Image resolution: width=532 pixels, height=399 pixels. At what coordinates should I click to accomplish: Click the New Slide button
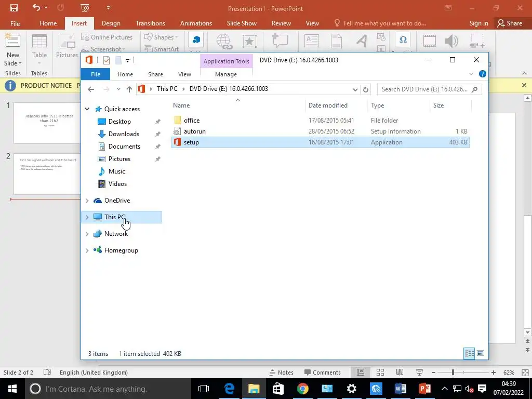coord(12,50)
